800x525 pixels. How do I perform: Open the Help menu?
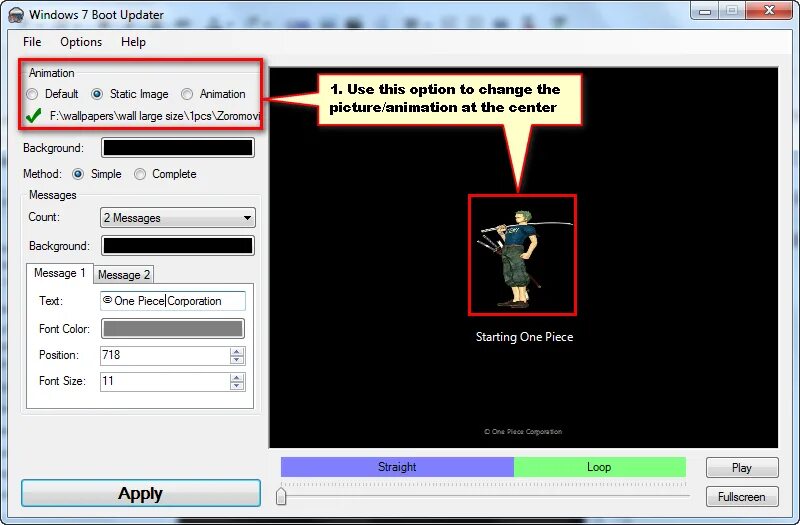point(133,42)
